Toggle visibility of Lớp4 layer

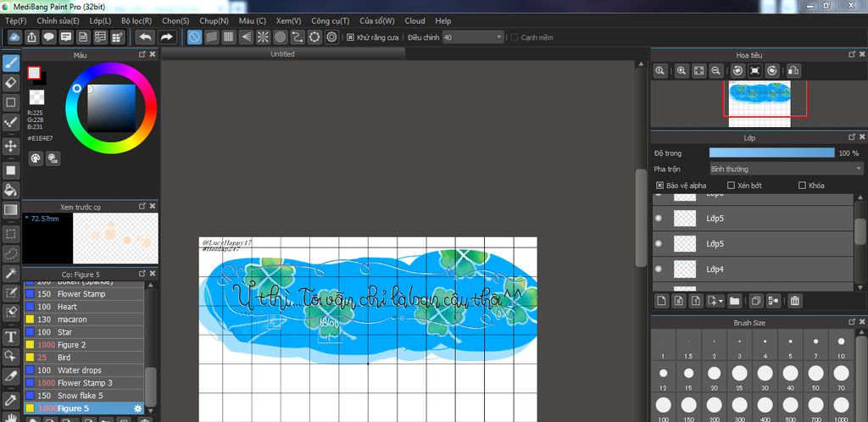pos(658,269)
